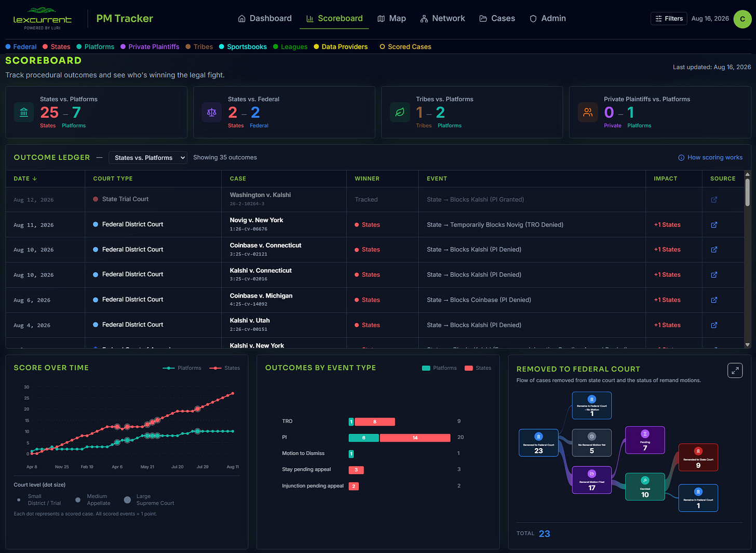Click the States vs. Federal scales icon
This screenshot has height=553, width=756.
[x=212, y=112]
